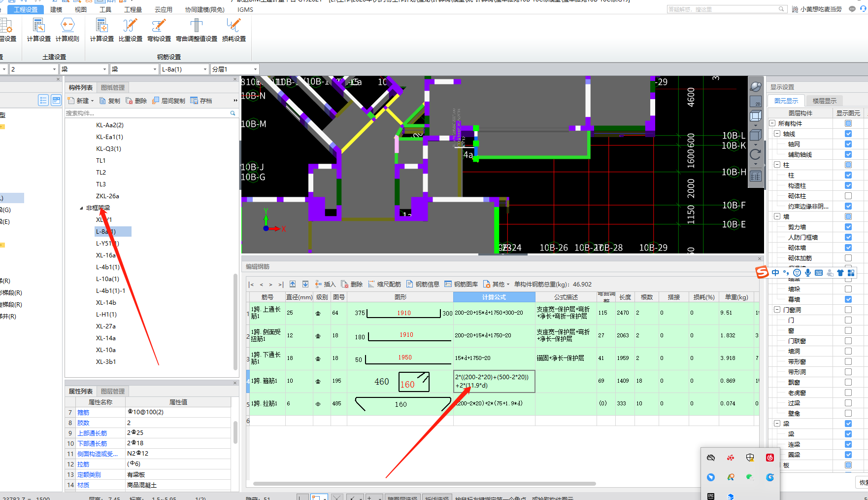Click 箍筋 formula cell
Viewport: 868px width, 500px height.
494,381
